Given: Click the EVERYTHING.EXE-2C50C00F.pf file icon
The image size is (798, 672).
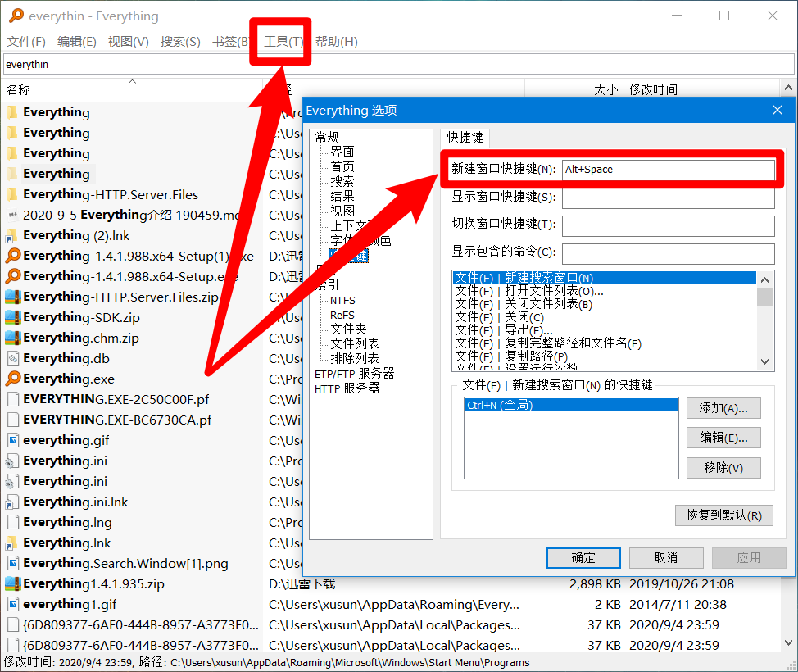Looking at the screenshot, I should [x=13, y=399].
